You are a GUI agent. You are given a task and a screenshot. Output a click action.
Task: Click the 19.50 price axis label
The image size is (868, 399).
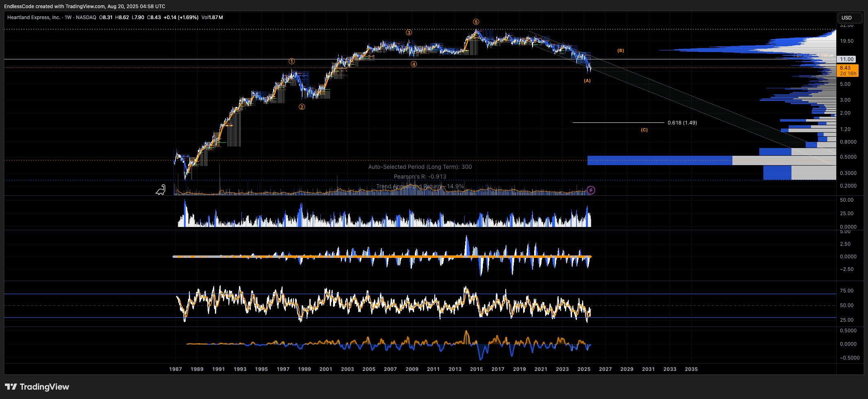click(847, 41)
